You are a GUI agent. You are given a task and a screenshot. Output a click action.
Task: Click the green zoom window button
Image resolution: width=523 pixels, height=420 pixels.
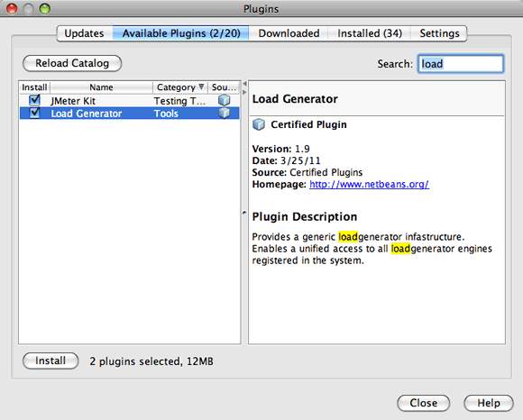45,8
